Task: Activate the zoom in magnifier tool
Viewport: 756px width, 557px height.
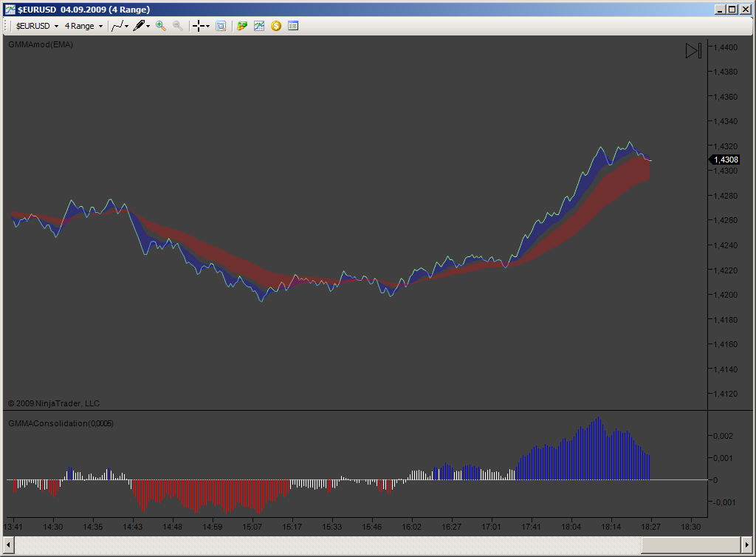Action: click(x=160, y=26)
